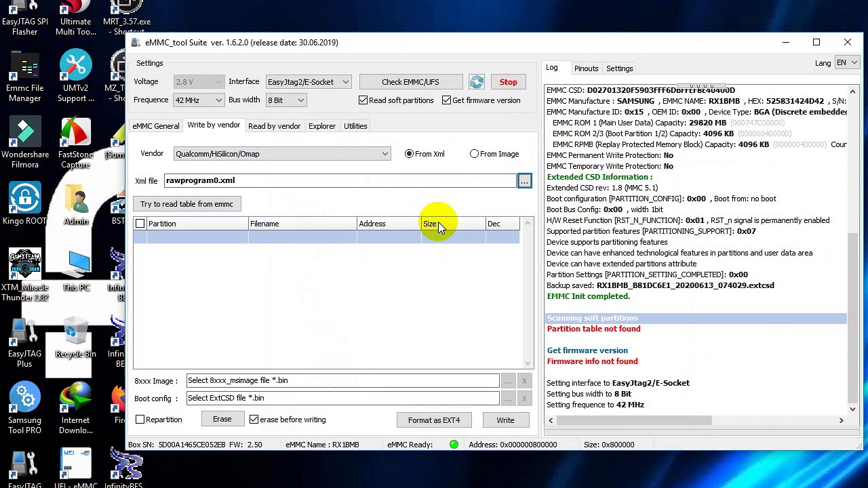Toggle Get firmware version checkbox
Viewport: 868px width, 488px height.
coord(446,100)
